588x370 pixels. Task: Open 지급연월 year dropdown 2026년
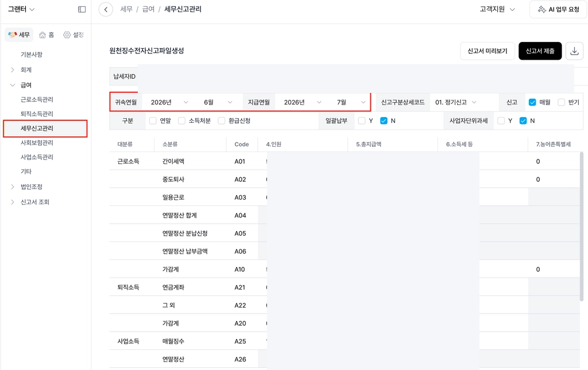click(x=303, y=102)
